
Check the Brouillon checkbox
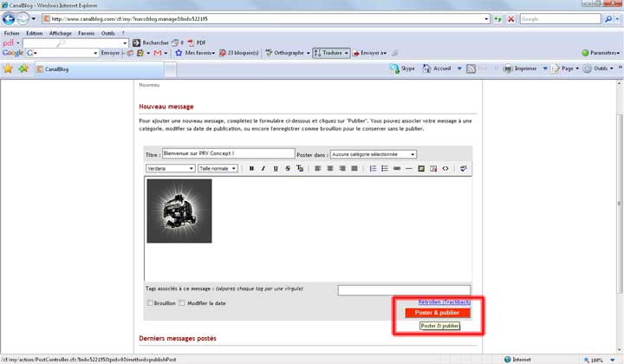(150, 303)
